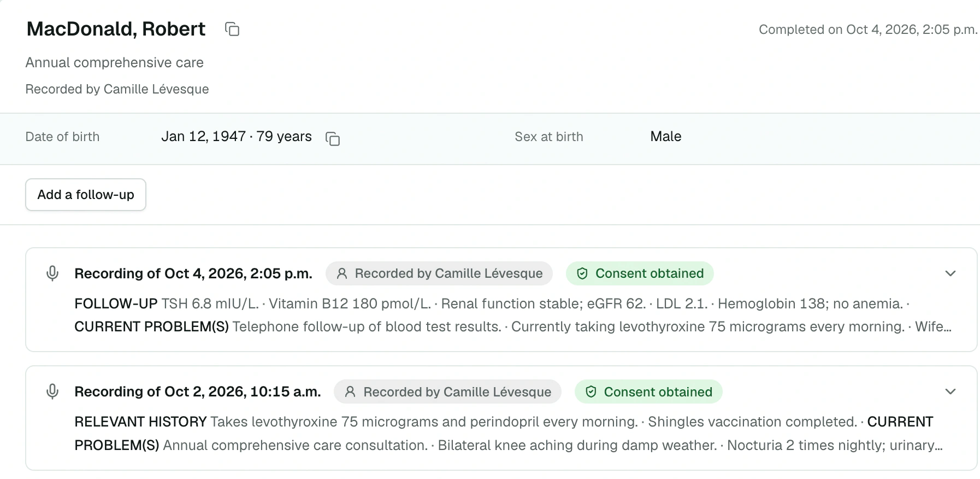The width and height of the screenshot is (980, 479).
Task: Click the Jan 12, 1947 birth date
Action: click(x=237, y=137)
